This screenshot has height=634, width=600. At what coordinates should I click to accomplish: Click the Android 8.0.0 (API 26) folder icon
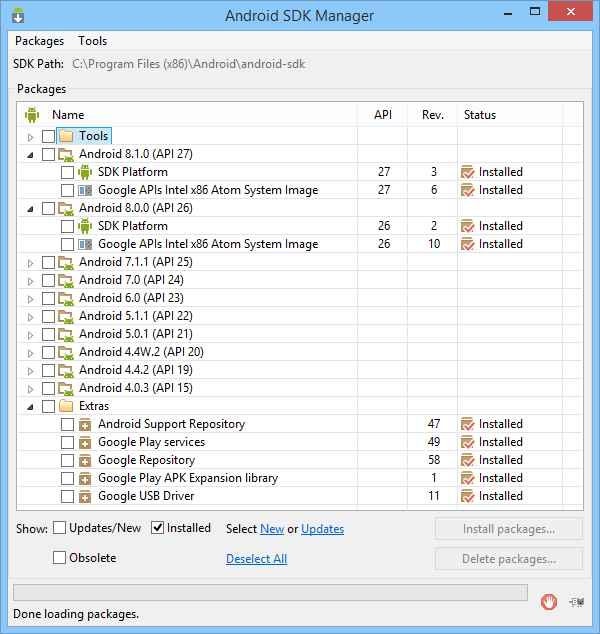click(66, 208)
